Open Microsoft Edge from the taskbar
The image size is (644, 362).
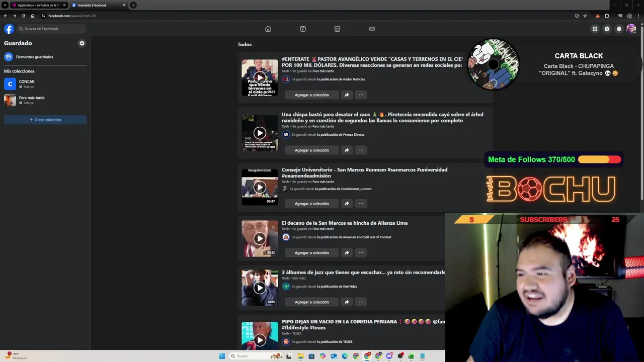[345, 356]
